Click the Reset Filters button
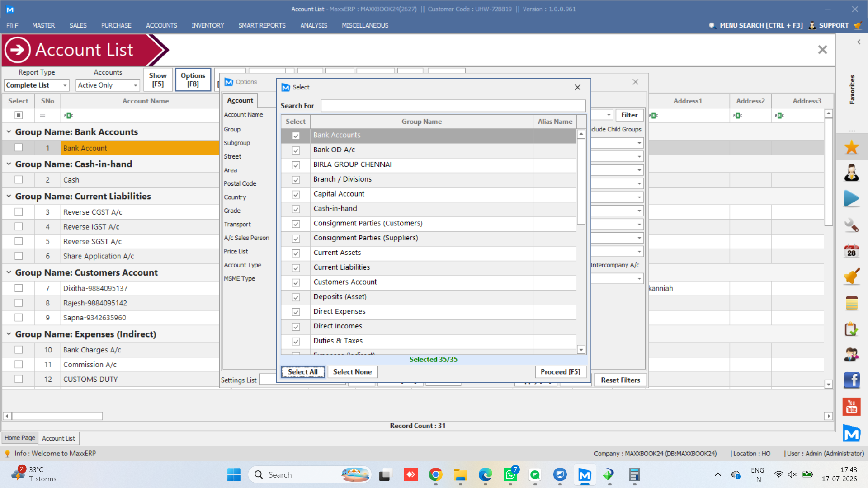Image resolution: width=868 pixels, height=488 pixels. [x=620, y=380]
